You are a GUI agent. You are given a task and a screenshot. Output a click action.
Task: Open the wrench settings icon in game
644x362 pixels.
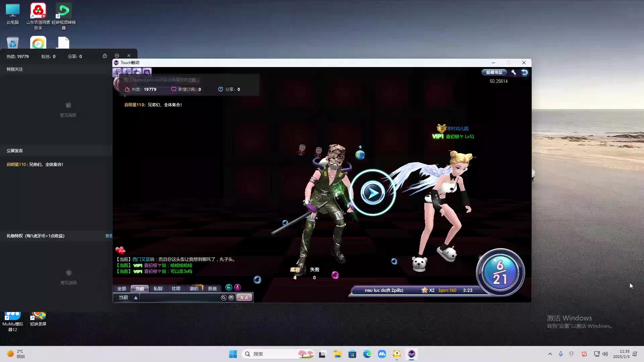click(514, 72)
